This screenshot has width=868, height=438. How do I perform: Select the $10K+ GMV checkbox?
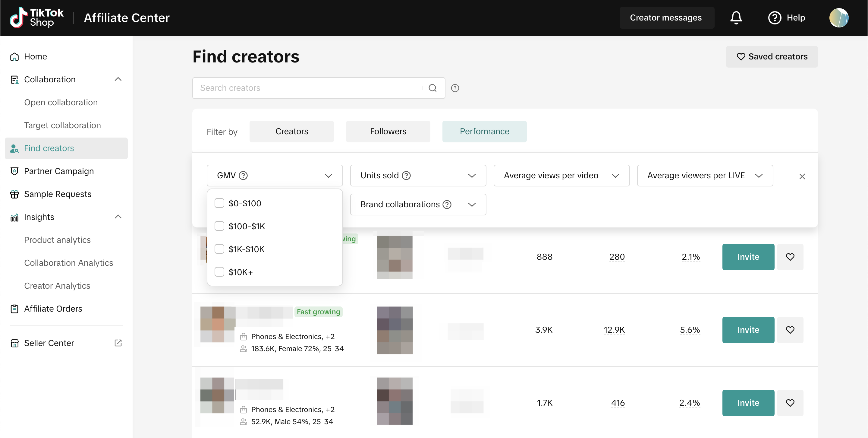(x=219, y=272)
